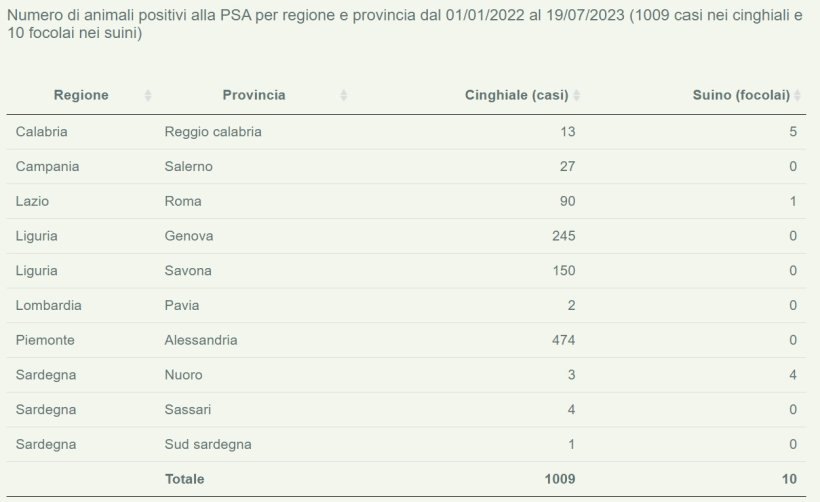Select the Sud sardegna province cell
Screen dimensions: 820x502
[x=208, y=444]
